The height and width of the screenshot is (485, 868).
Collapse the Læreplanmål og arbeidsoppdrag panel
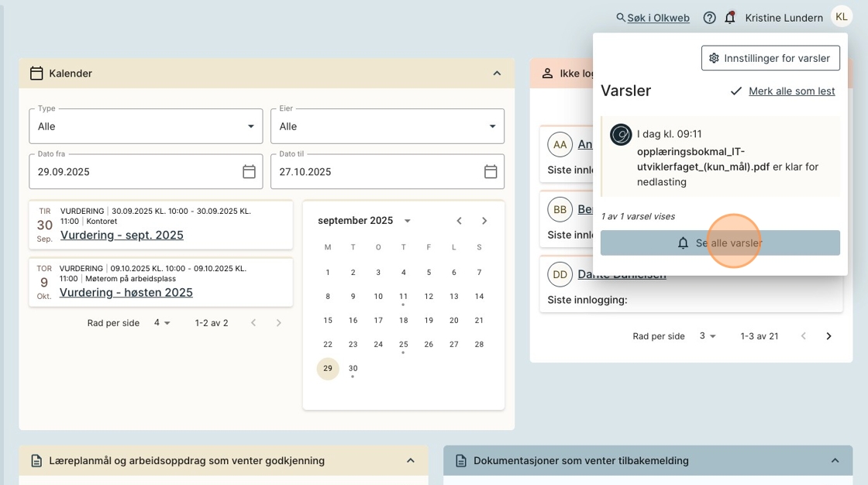point(411,461)
